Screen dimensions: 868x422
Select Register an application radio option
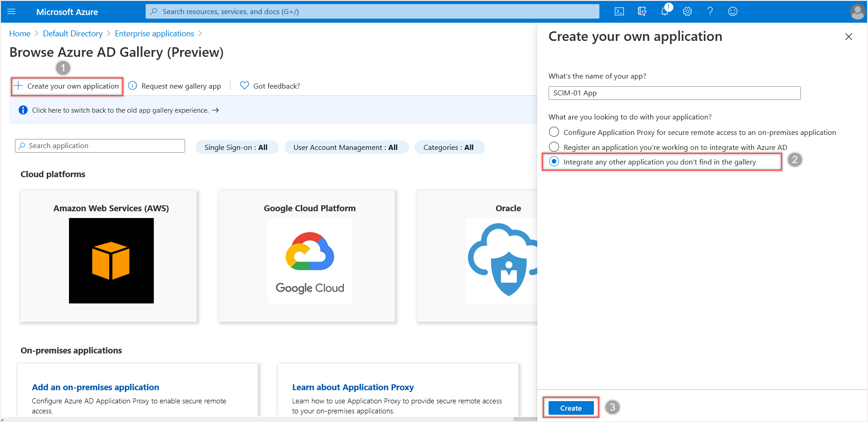pos(554,147)
